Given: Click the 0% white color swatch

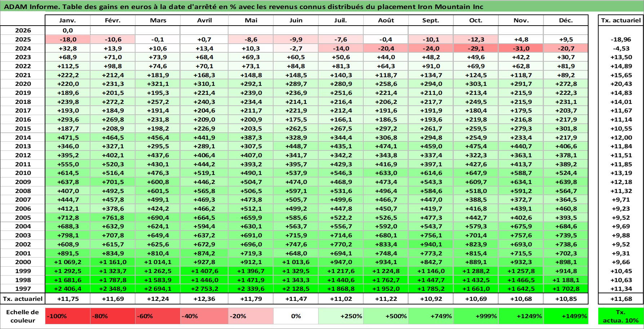Looking at the screenshot, I should coord(296,316).
